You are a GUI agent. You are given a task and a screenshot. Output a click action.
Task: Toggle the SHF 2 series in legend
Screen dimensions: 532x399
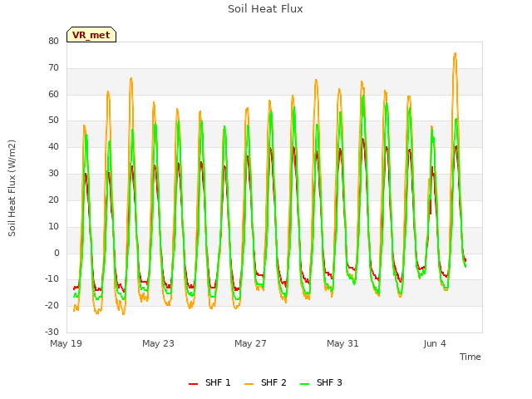click(265, 382)
